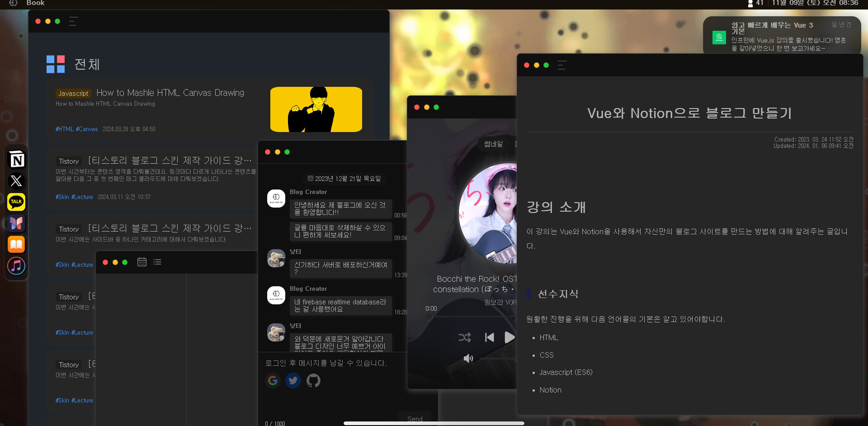Click the butterfly app icon in the dock

(x=16, y=223)
